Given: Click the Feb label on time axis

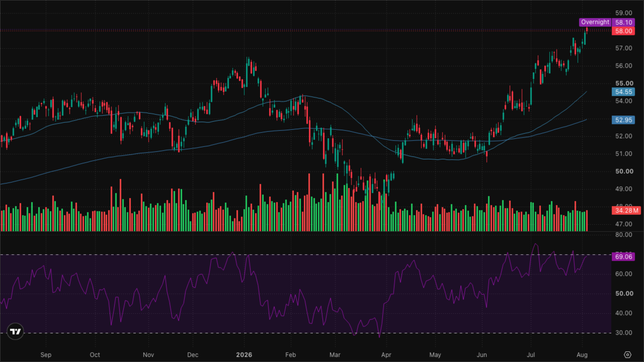Looking at the screenshot, I should tap(291, 355).
